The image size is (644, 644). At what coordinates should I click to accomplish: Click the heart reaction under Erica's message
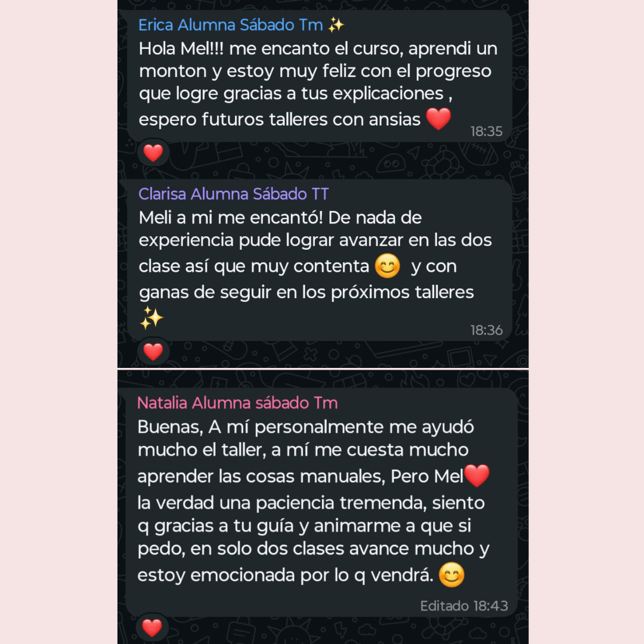coord(153,153)
